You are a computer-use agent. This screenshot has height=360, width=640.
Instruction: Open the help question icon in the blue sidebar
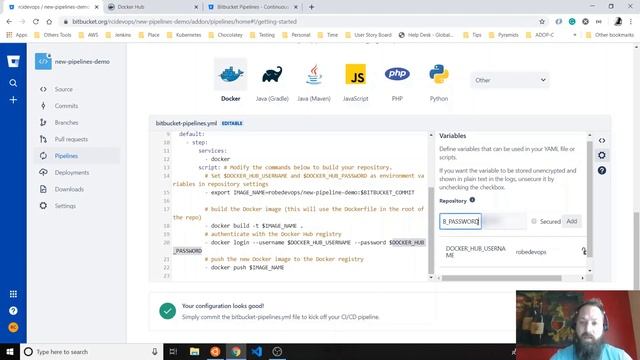pyautogui.click(x=13, y=311)
